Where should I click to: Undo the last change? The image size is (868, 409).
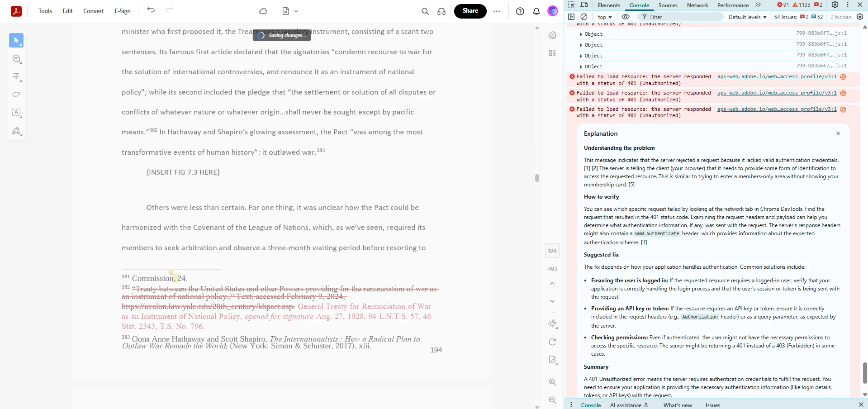[151, 10]
